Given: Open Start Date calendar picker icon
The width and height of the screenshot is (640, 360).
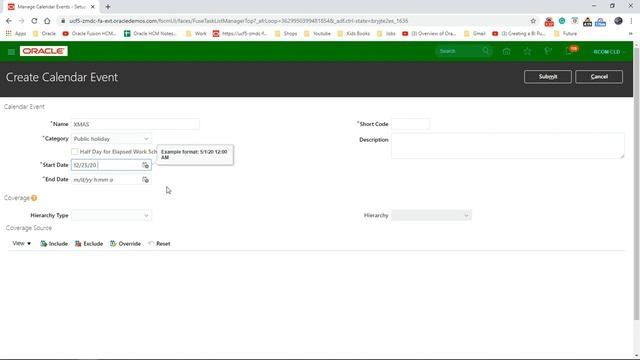Looking at the screenshot, I should click(145, 165).
